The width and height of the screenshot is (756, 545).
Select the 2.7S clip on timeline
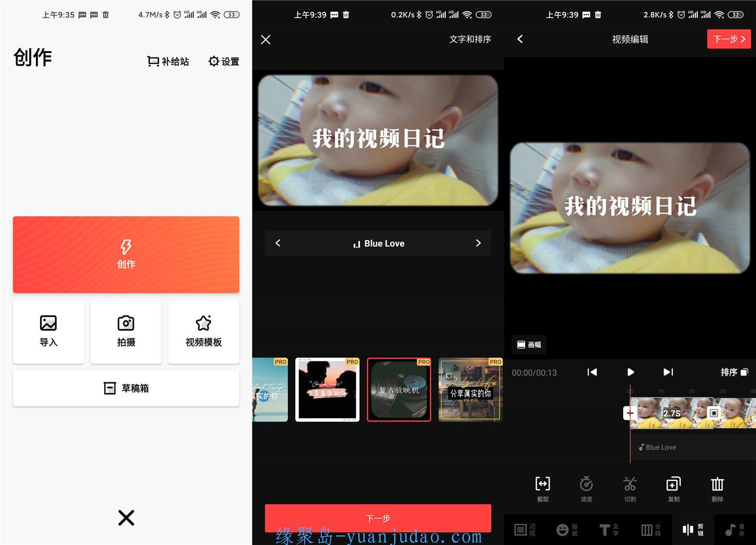click(672, 413)
